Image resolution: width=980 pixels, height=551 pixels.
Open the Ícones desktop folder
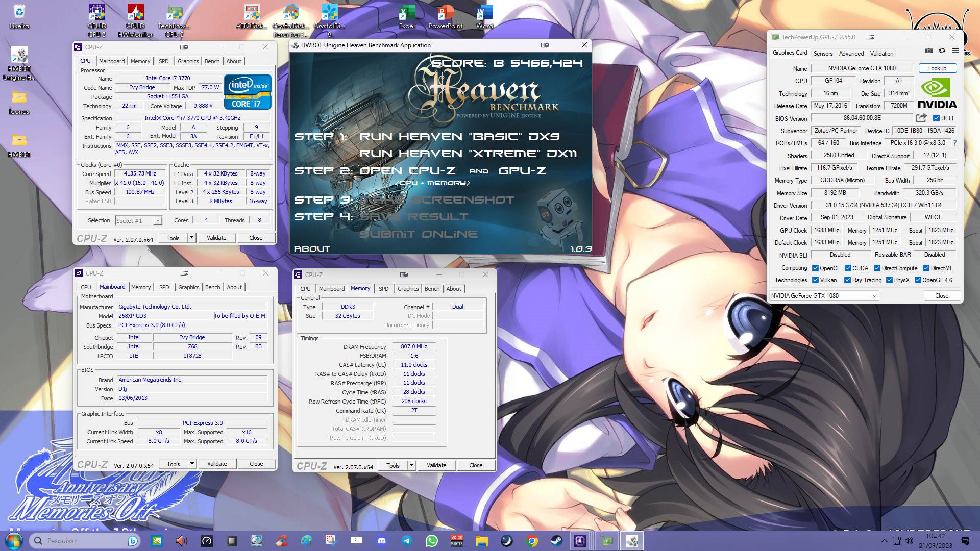(19, 102)
